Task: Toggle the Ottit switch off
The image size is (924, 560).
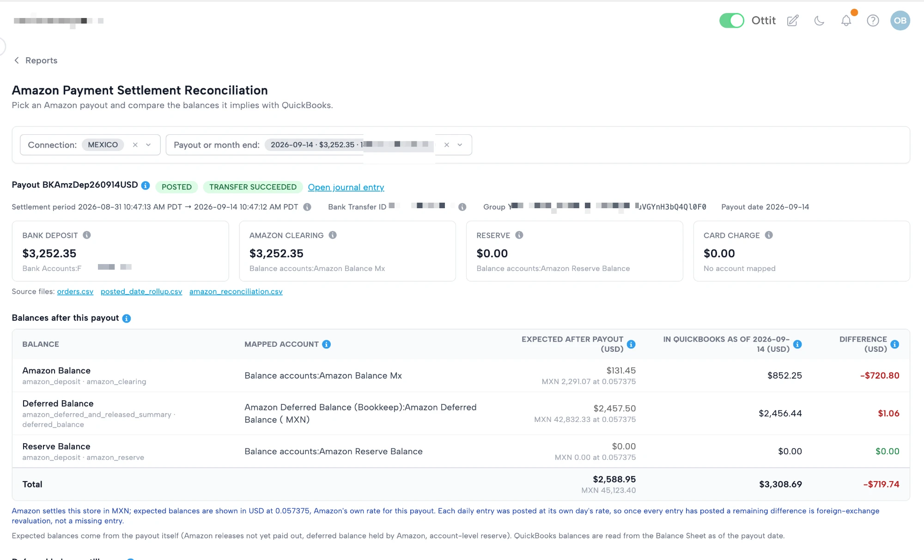Action: pos(731,20)
